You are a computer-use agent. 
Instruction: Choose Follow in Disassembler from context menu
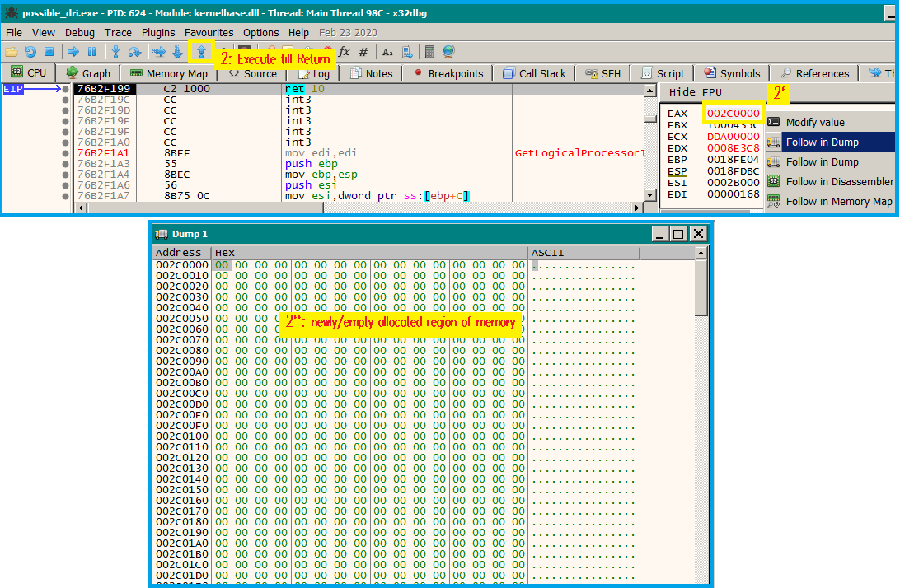pyautogui.click(x=839, y=181)
